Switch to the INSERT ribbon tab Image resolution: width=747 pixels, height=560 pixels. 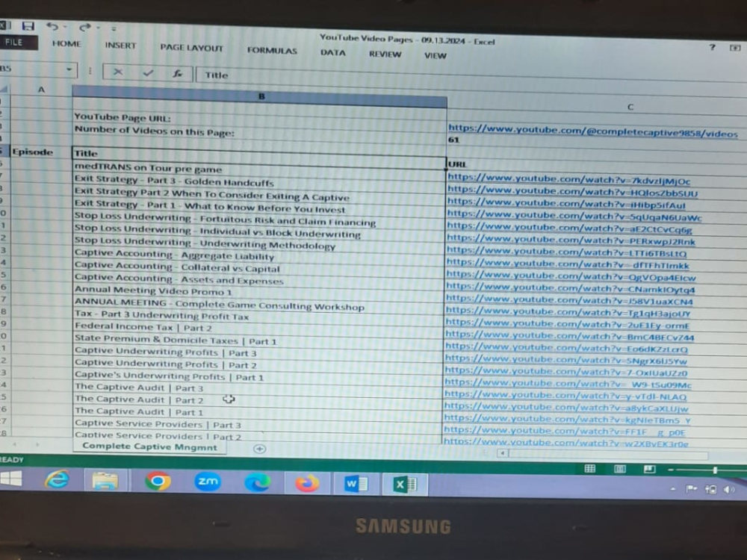tap(120, 46)
